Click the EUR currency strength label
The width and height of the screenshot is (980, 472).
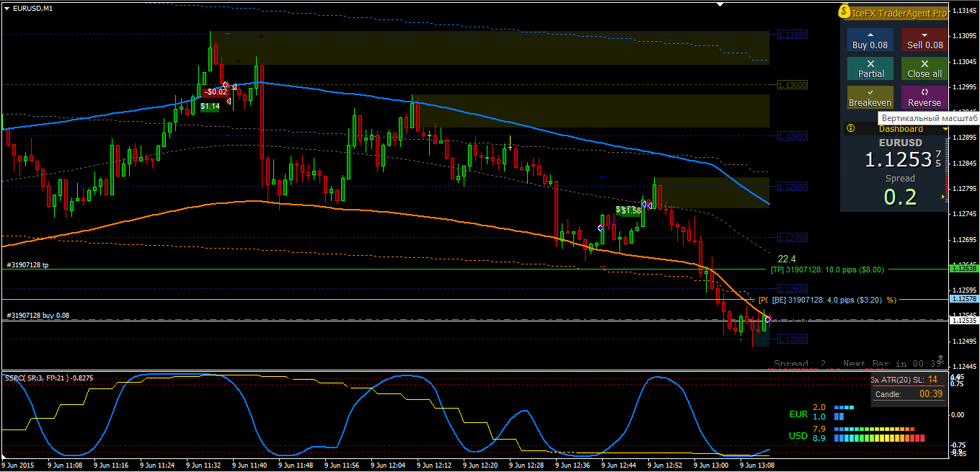coord(798,414)
